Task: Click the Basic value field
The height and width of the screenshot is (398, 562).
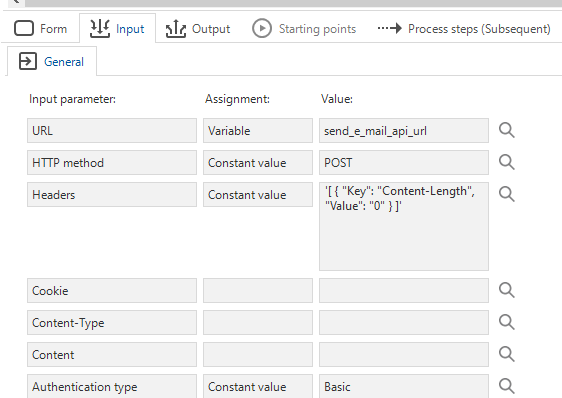Action: tap(404, 386)
